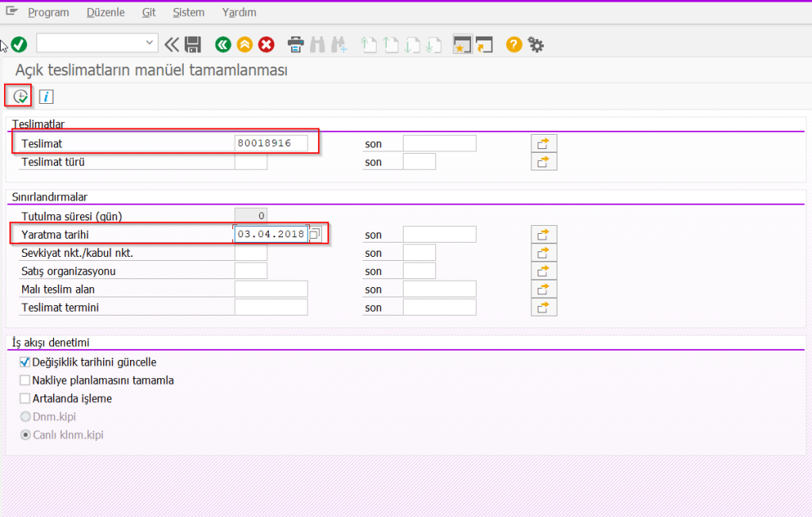812x517 pixels.
Task: Open multiple selection for Sevkiyat nkt./kabul nkt.
Action: point(544,253)
